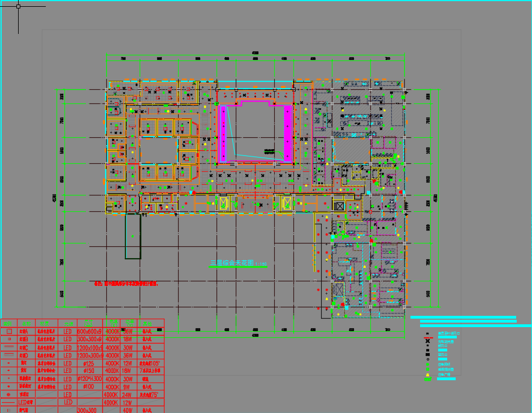532x413 pixels.
Task: Click the 105° beam angle cell
Action: [150, 363]
